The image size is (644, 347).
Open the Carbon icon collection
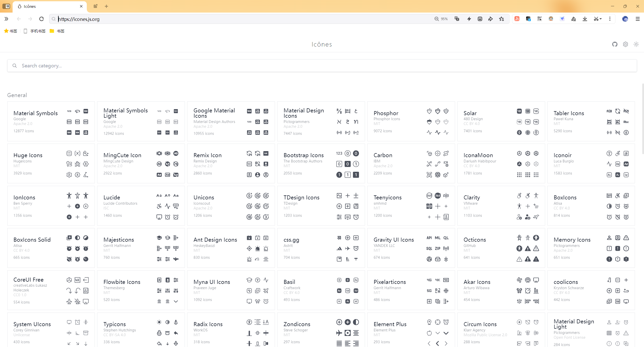[411, 163]
